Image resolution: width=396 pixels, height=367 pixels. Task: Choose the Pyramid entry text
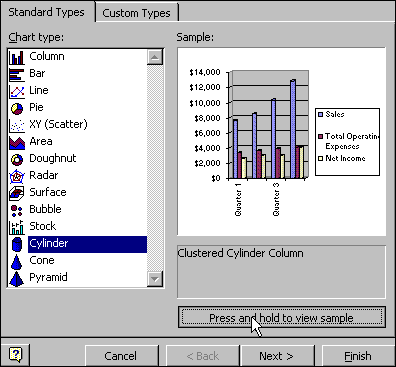(48, 277)
